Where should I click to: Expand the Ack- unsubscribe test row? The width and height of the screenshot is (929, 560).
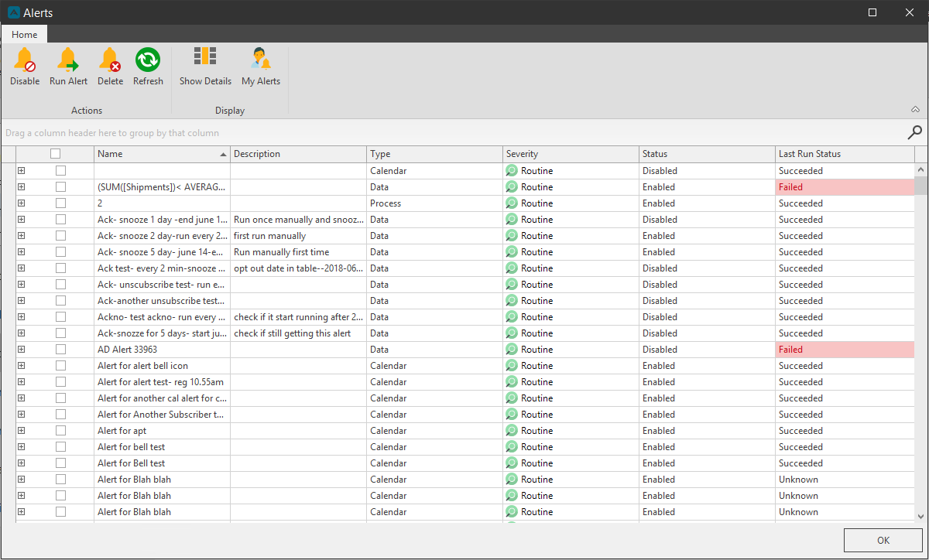click(22, 285)
